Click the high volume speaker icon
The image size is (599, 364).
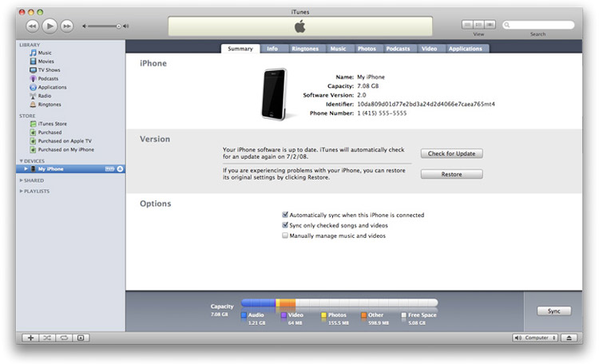point(125,26)
